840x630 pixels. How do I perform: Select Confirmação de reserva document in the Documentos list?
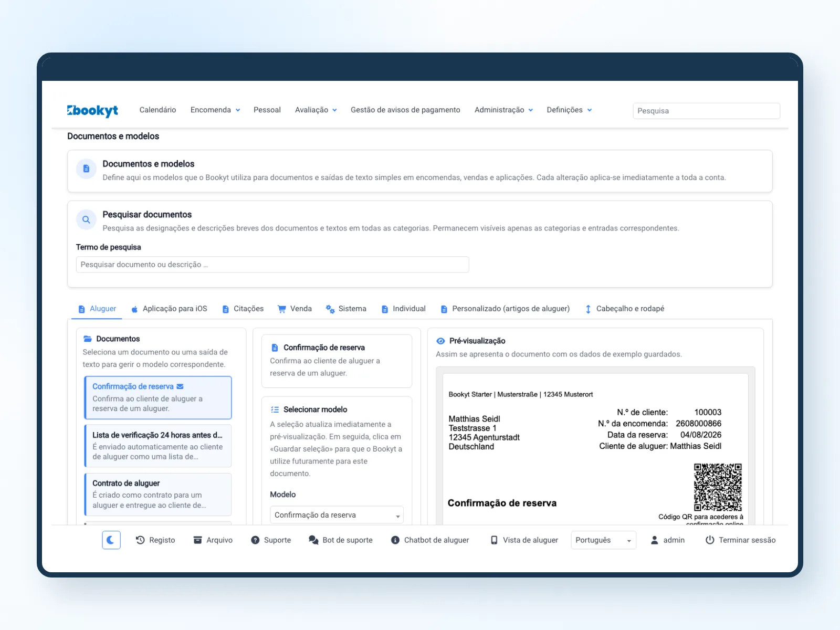click(158, 397)
